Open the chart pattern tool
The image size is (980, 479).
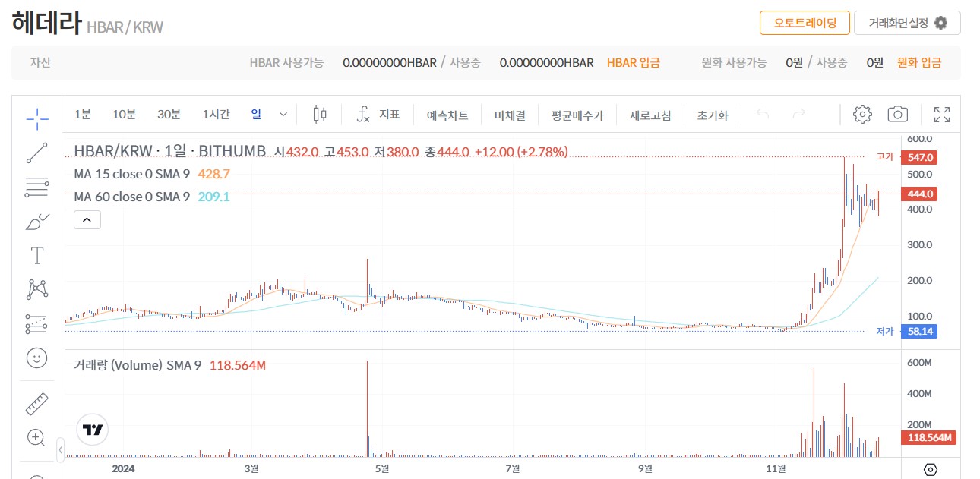tap(37, 289)
